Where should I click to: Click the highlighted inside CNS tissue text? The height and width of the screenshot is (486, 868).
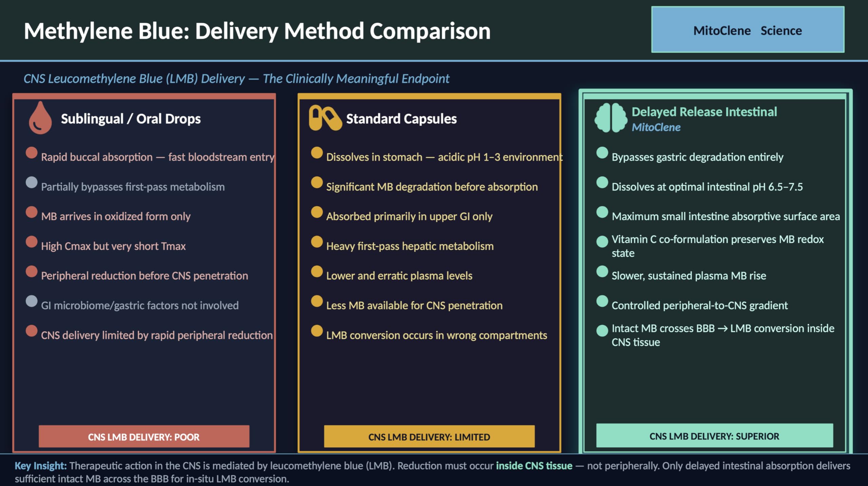(x=534, y=466)
